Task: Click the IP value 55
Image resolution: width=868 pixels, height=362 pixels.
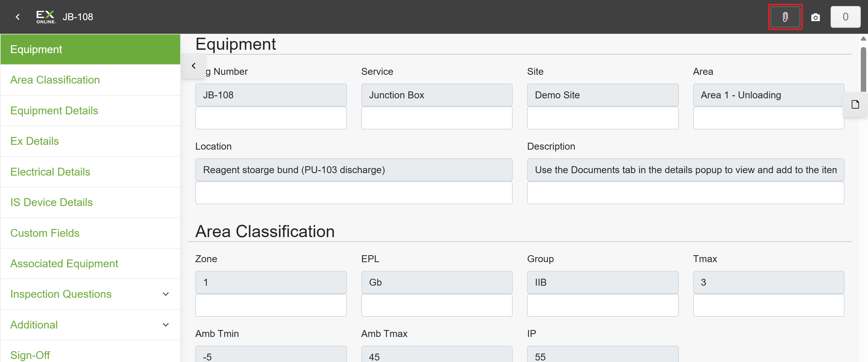Action: (602, 354)
